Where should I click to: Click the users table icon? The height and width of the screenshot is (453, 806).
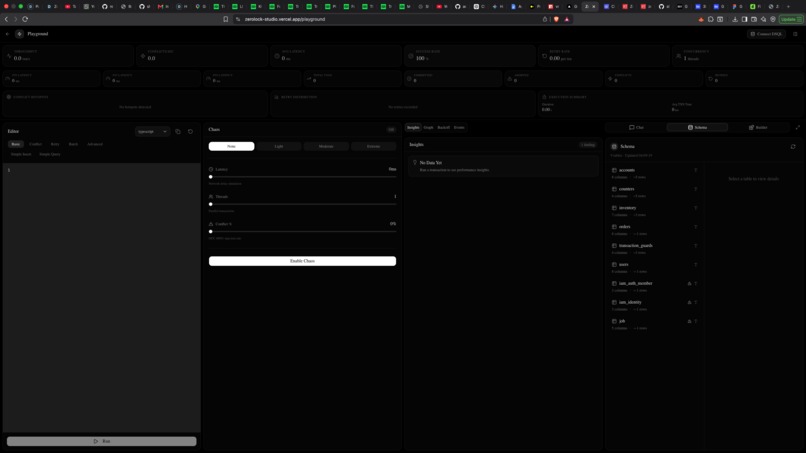pyautogui.click(x=614, y=265)
